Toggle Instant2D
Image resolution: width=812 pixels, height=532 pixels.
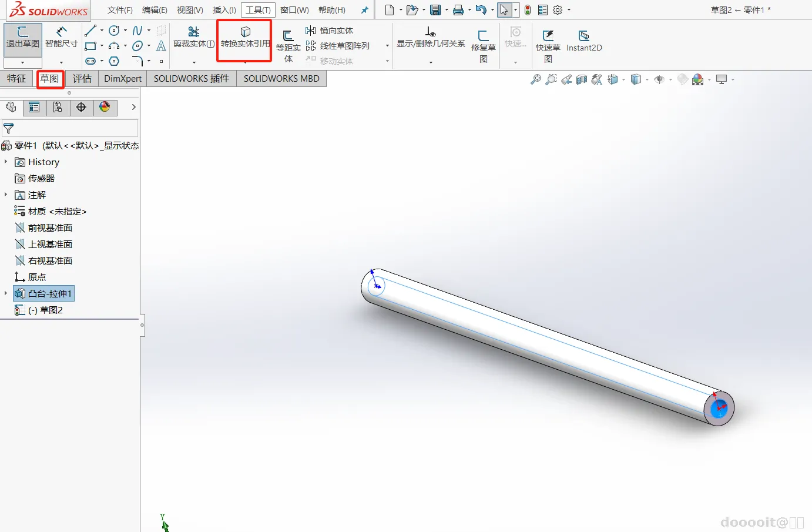[x=584, y=41]
